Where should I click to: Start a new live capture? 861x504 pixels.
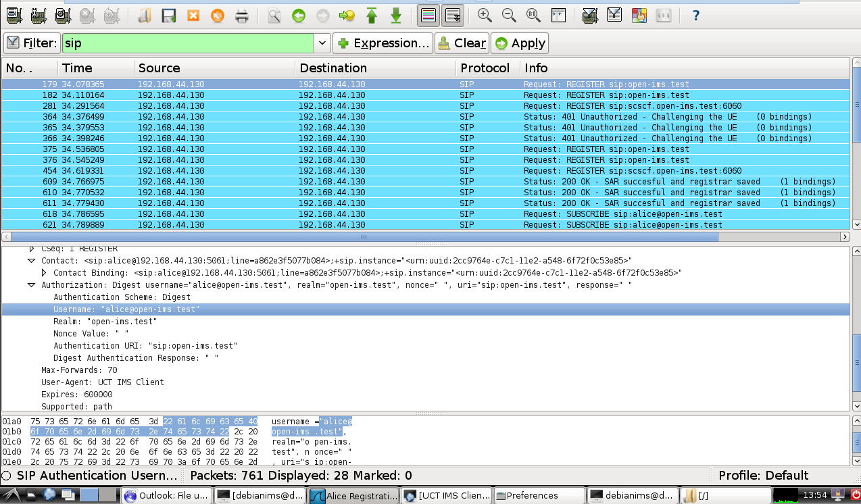point(63,15)
